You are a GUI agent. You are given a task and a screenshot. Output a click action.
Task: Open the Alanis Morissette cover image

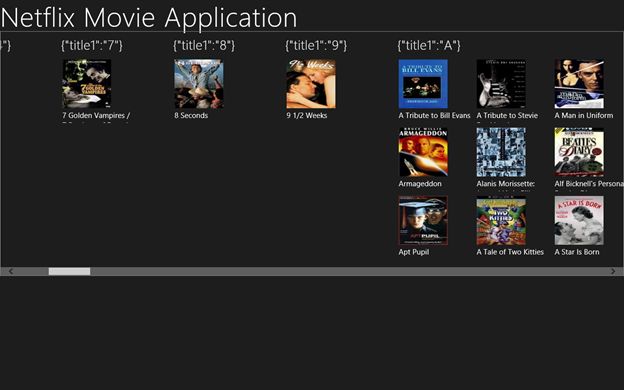(x=501, y=152)
